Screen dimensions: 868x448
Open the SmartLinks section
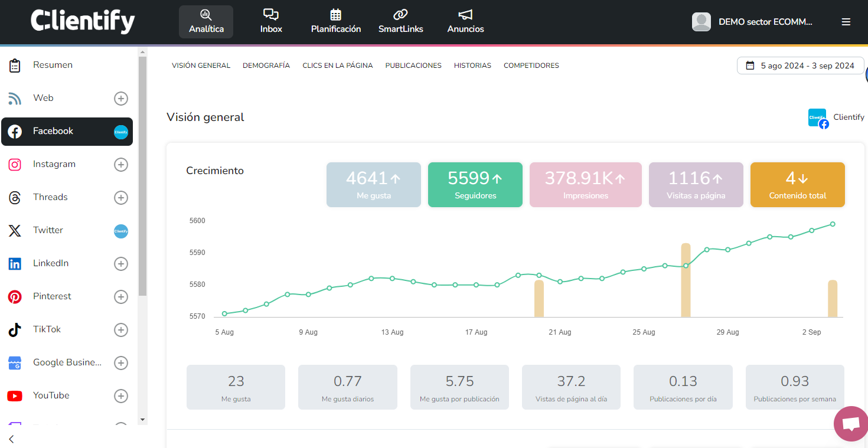[401, 22]
